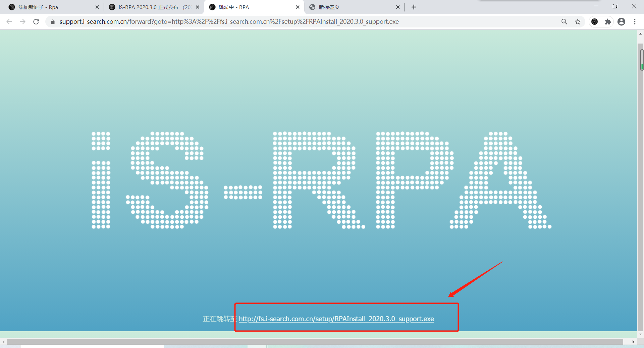Viewport: 644px width, 348px height.
Task: Close the iS-RPA 2020.3.0 正式发布 tab
Action: pyautogui.click(x=198, y=7)
